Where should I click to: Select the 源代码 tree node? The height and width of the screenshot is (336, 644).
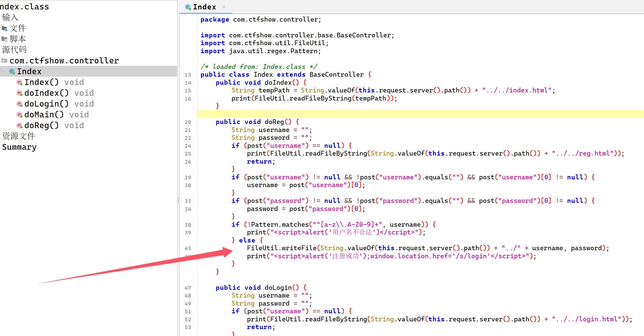tap(14, 50)
